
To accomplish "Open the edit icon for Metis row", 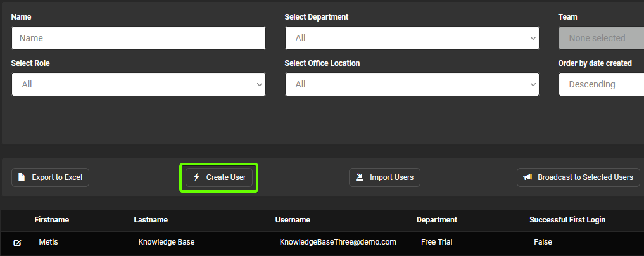I will point(17,243).
